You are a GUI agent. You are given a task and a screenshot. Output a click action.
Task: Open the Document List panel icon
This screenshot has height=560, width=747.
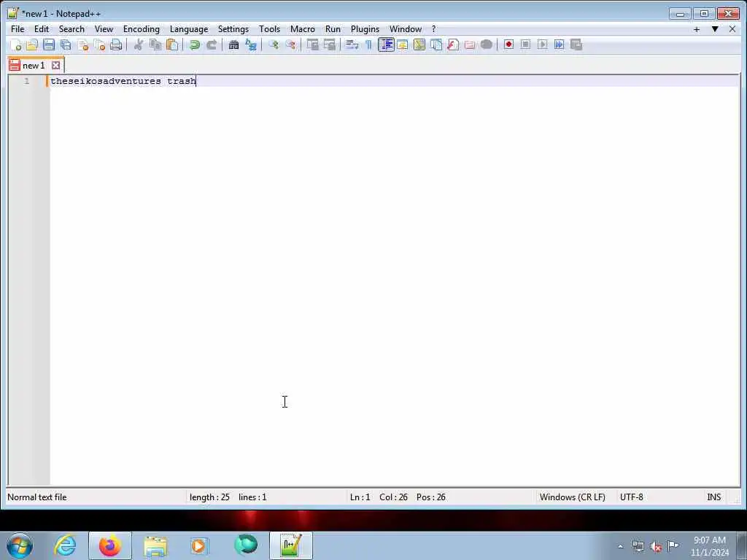(436, 44)
